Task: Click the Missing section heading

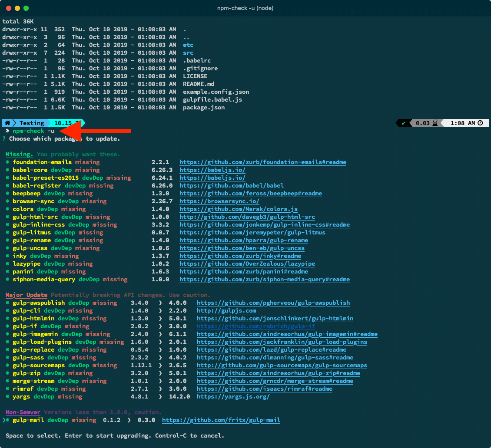Action: [20, 154]
